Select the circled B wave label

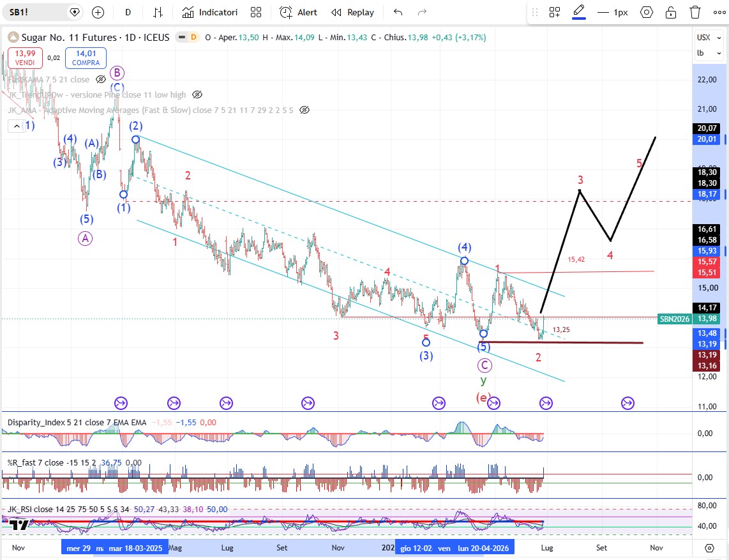click(x=117, y=73)
